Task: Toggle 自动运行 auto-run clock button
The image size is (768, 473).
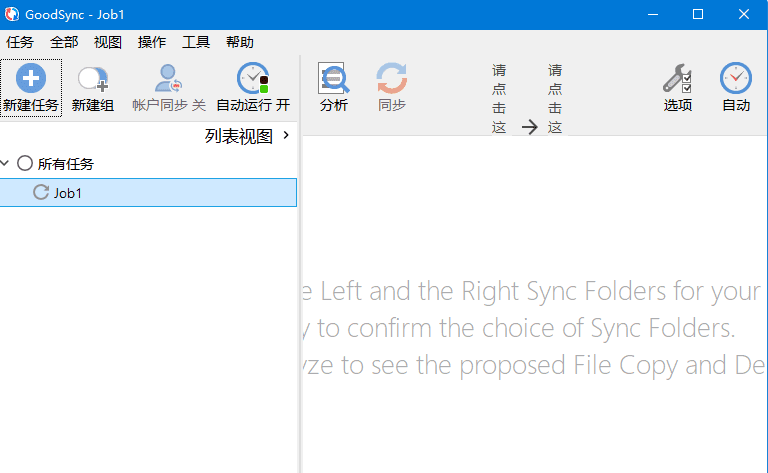Action: point(253,88)
